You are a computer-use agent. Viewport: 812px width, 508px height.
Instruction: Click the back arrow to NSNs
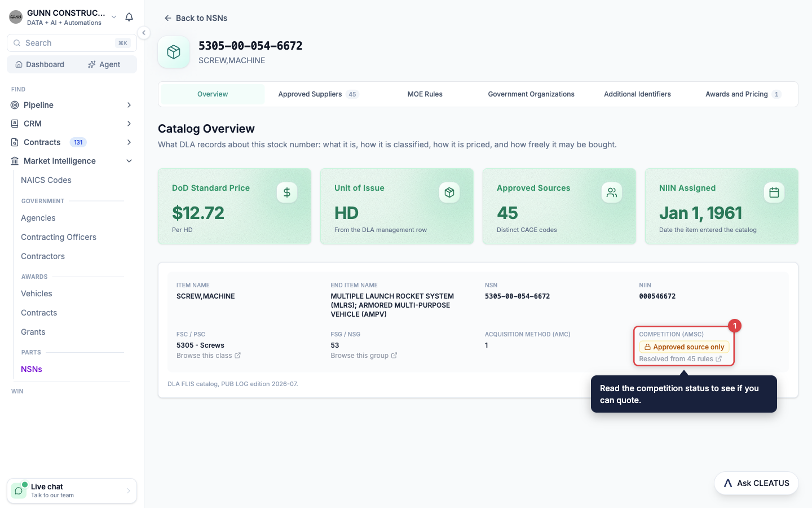167,18
